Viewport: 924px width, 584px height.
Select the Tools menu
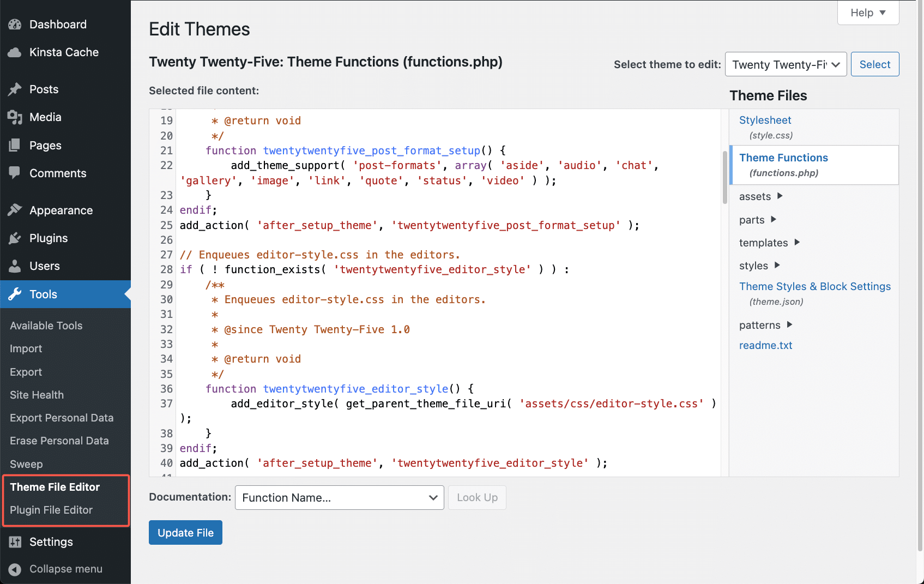pos(65,294)
